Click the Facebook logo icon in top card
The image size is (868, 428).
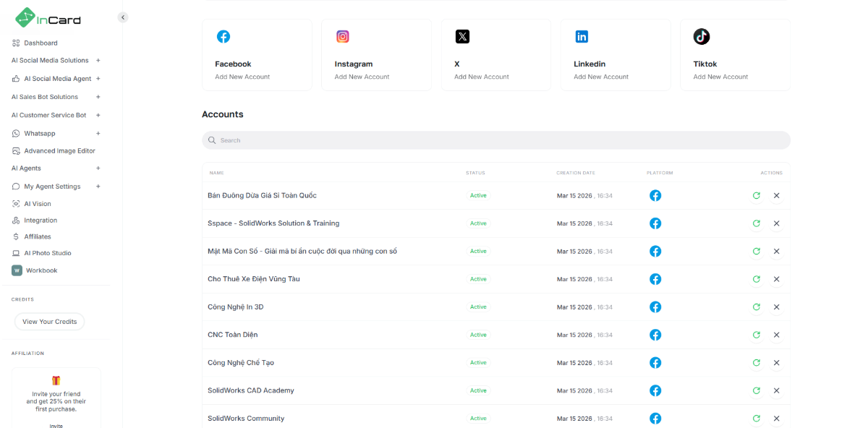224,37
